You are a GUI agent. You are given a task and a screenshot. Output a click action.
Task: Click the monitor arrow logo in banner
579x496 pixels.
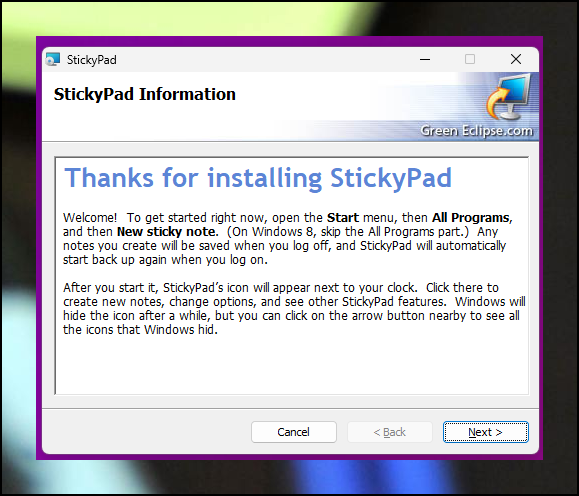(x=509, y=97)
